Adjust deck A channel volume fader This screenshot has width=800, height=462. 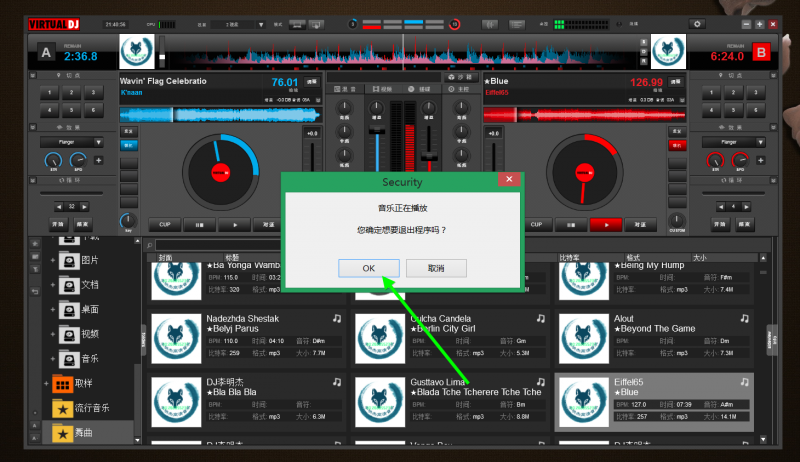(x=377, y=131)
